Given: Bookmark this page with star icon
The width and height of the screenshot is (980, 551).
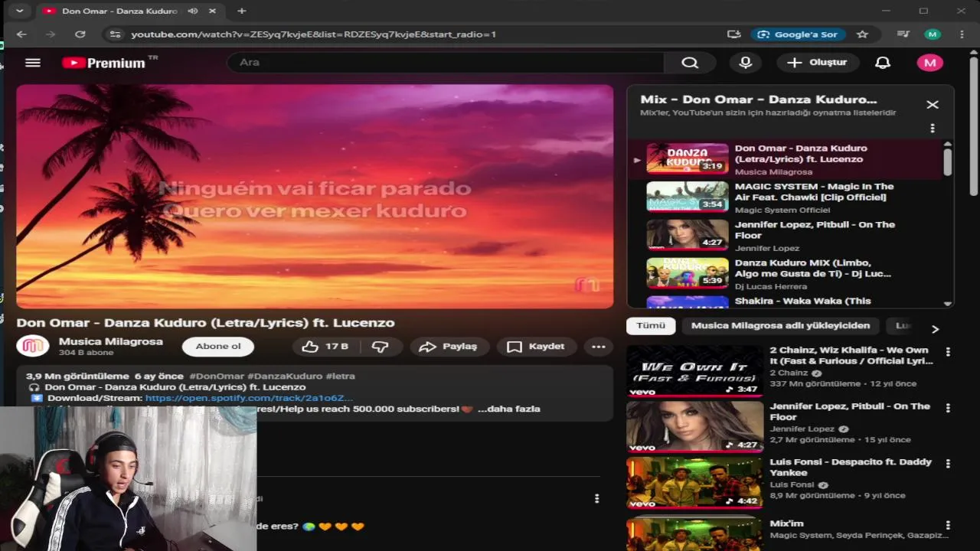Looking at the screenshot, I should 862,34.
